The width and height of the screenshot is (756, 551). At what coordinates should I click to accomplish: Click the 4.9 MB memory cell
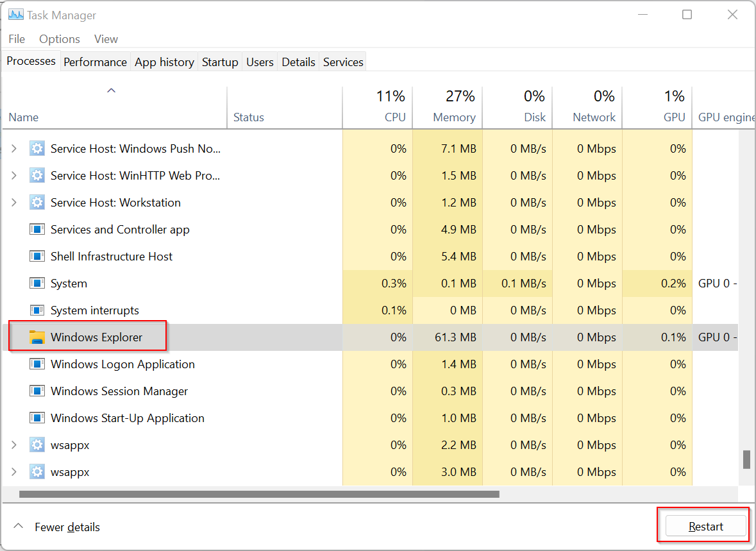point(448,229)
